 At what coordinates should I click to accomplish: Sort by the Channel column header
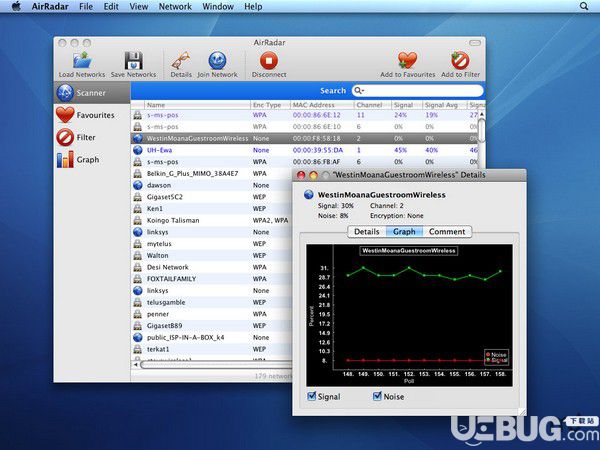(373, 105)
